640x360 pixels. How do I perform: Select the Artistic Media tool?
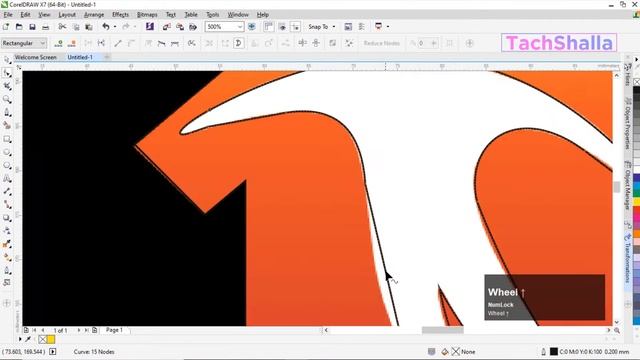[x=7, y=125]
